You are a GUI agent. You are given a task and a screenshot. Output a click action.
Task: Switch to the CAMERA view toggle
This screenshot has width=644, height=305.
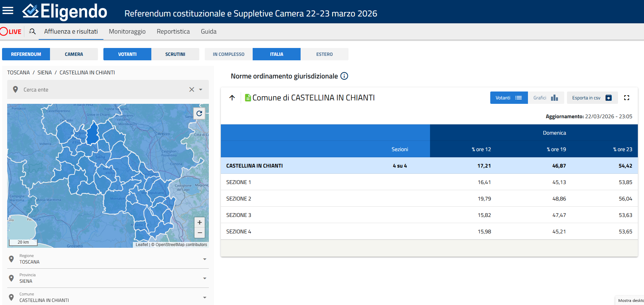pos(74,54)
